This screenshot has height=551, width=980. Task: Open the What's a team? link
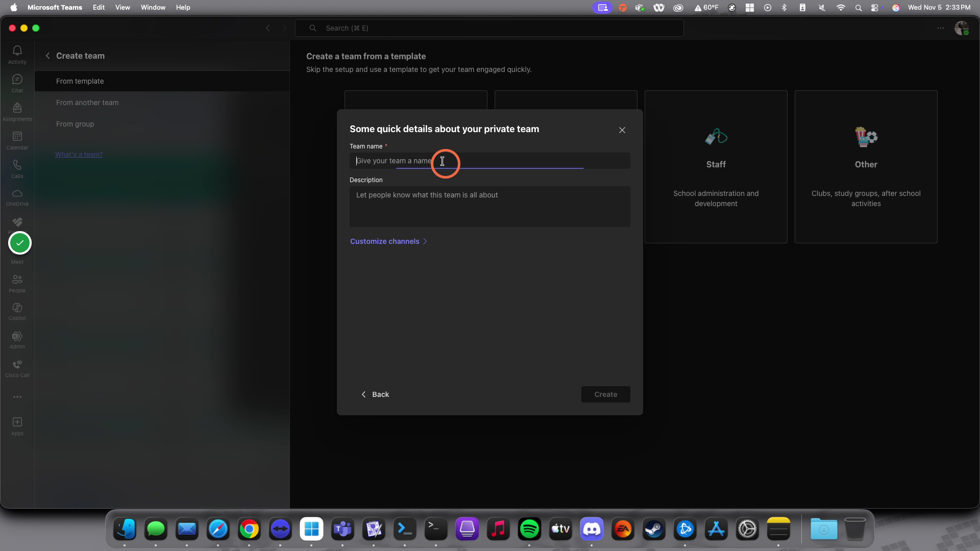pos(79,154)
